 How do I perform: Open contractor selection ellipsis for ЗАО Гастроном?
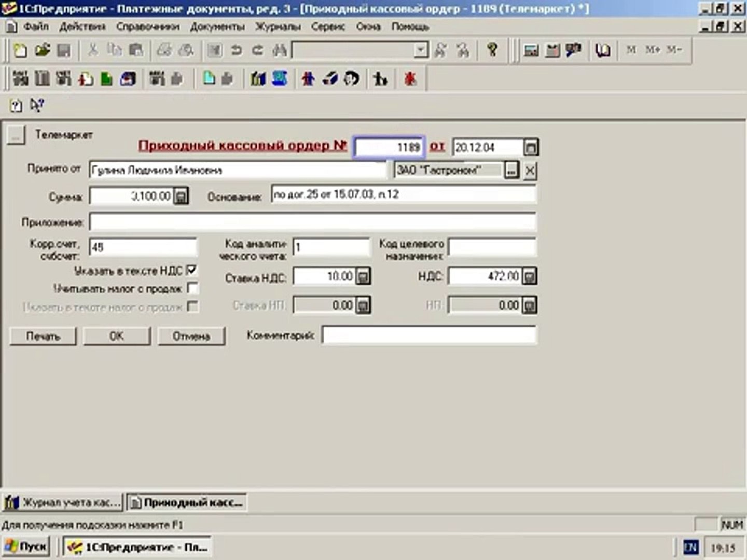[x=511, y=170]
